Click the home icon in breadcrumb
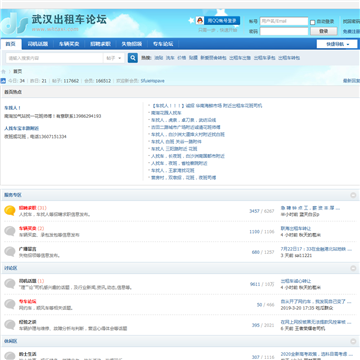The width and height of the screenshot is (360, 360). [3, 72]
